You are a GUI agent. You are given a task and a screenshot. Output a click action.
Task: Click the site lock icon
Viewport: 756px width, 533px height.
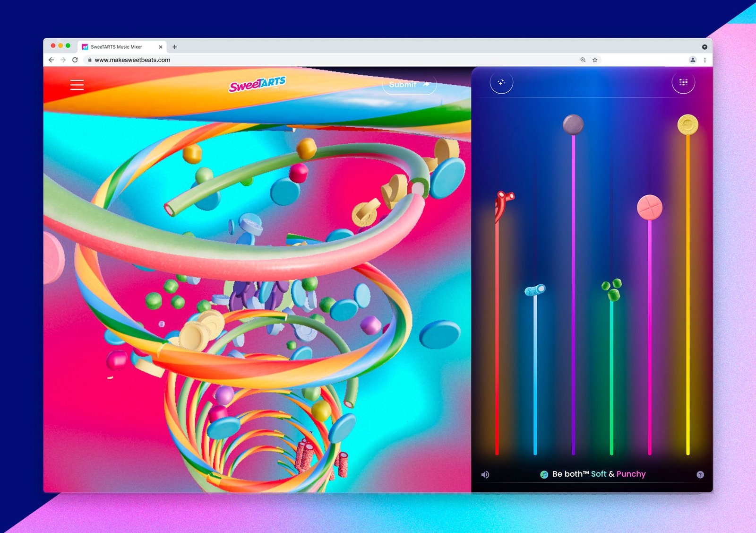point(89,60)
